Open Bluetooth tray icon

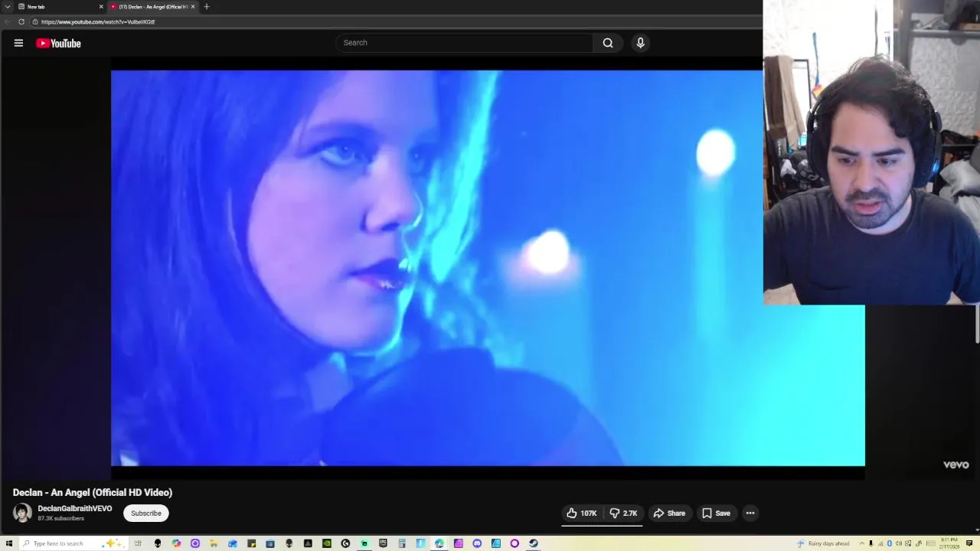coord(890,543)
